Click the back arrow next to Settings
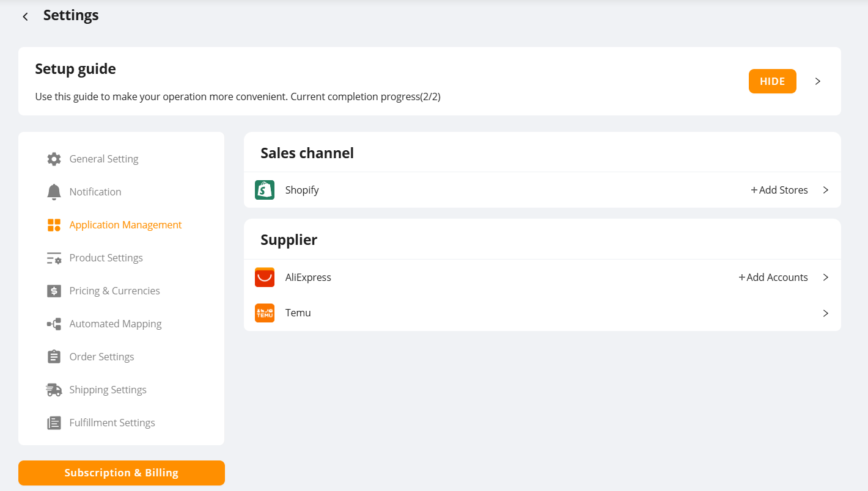This screenshot has width=868, height=491. pyautogui.click(x=25, y=16)
